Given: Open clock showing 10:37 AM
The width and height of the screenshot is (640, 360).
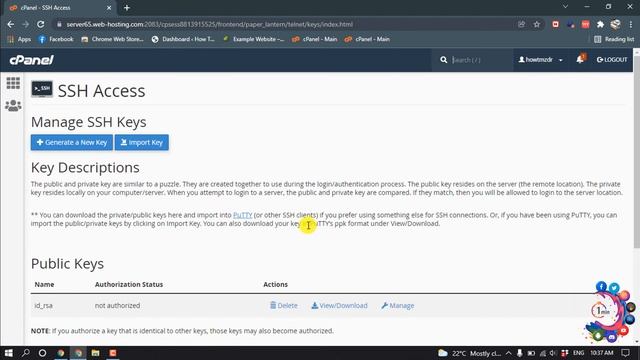Looking at the screenshot, I should point(602,353).
